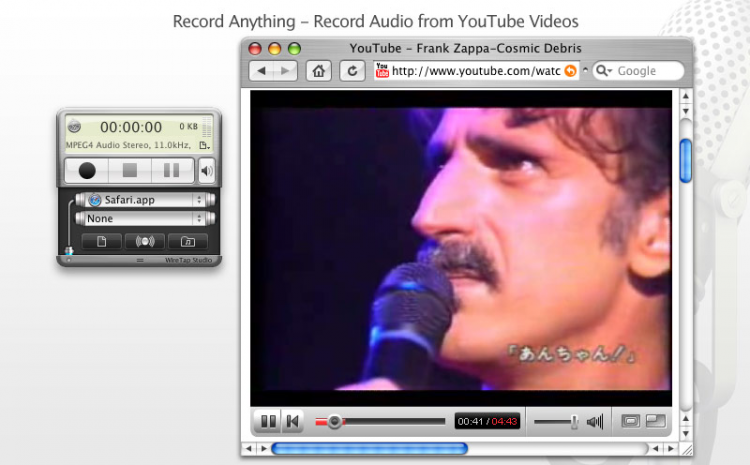This screenshot has height=465, width=750.
Task: Restart video with skip-to-start button
Action: [x=293, y=421]
